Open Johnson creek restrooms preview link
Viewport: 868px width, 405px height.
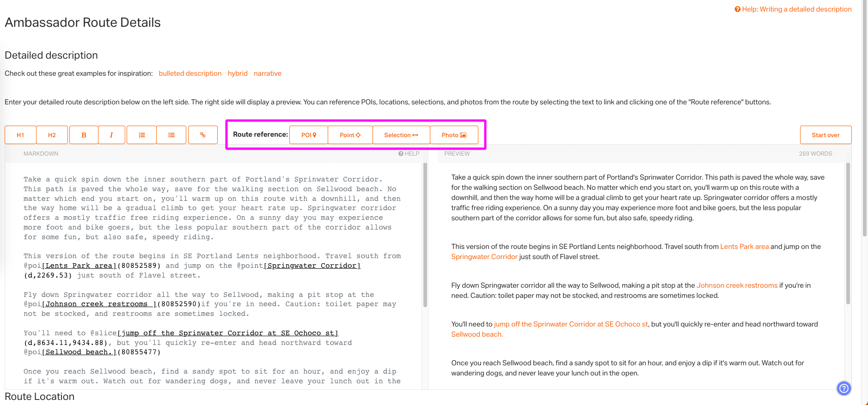[x=737, y=285]
